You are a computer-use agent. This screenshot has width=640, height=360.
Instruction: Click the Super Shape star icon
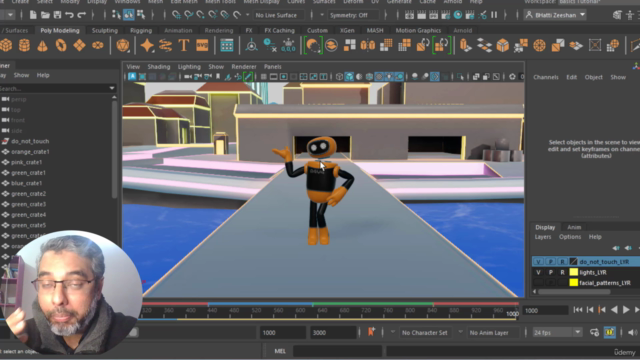click(x=147, y=45)
